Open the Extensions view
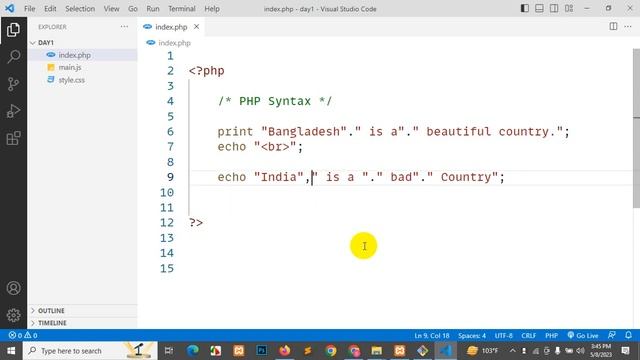 tap(13, 138)
